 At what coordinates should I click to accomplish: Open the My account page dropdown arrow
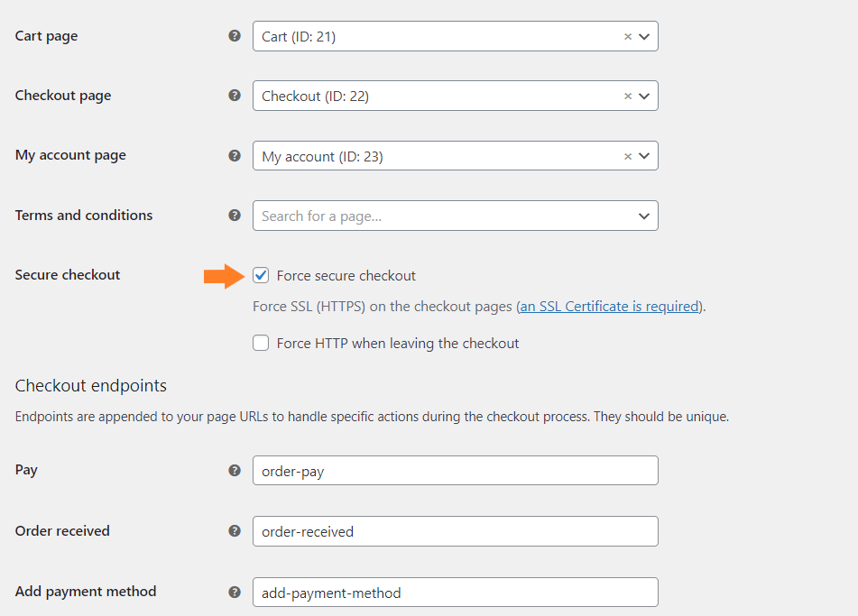pyautogui.click(x=644, y=156)
